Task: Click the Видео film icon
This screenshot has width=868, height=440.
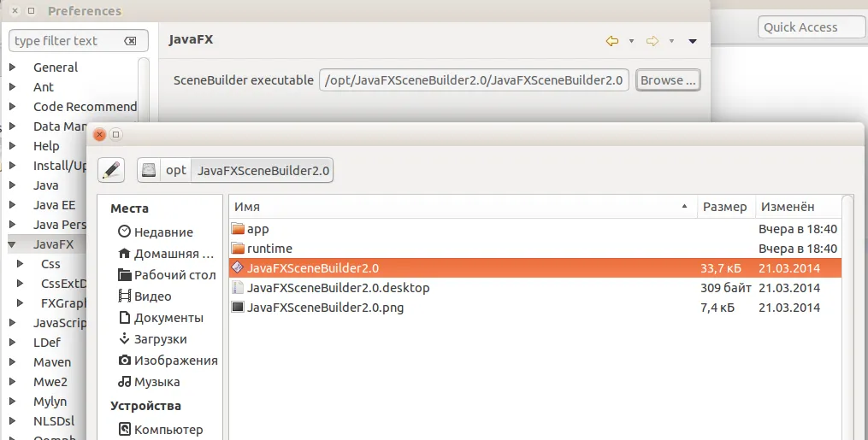Action: [x=125, y=296]
